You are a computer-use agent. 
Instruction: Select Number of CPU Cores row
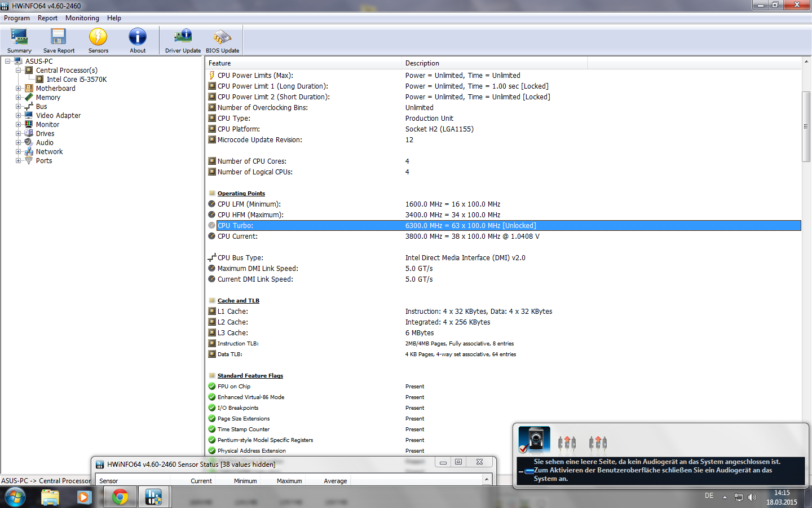click(x=504, y=161)
